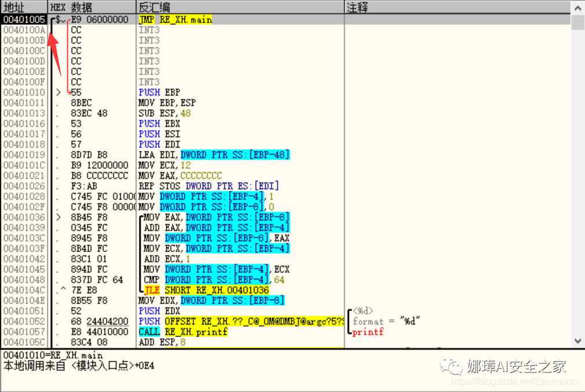Click the 反汇编 column header
This screenshot has height=392, width=585.
(240, 7)
